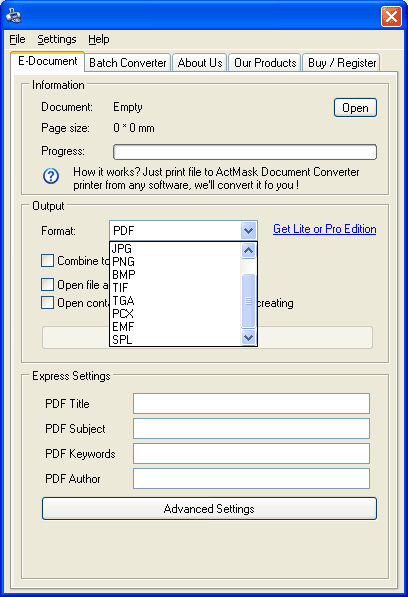Click the Open button

pos(355,108)
